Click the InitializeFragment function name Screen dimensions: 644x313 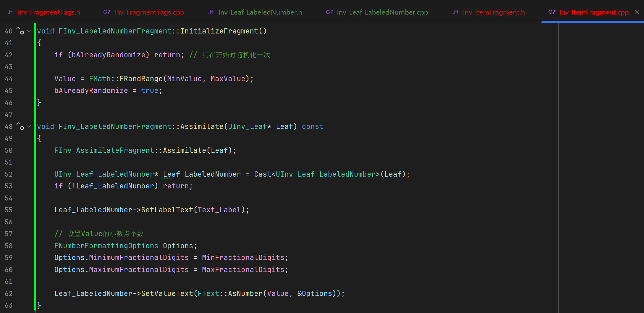point(219,31)
